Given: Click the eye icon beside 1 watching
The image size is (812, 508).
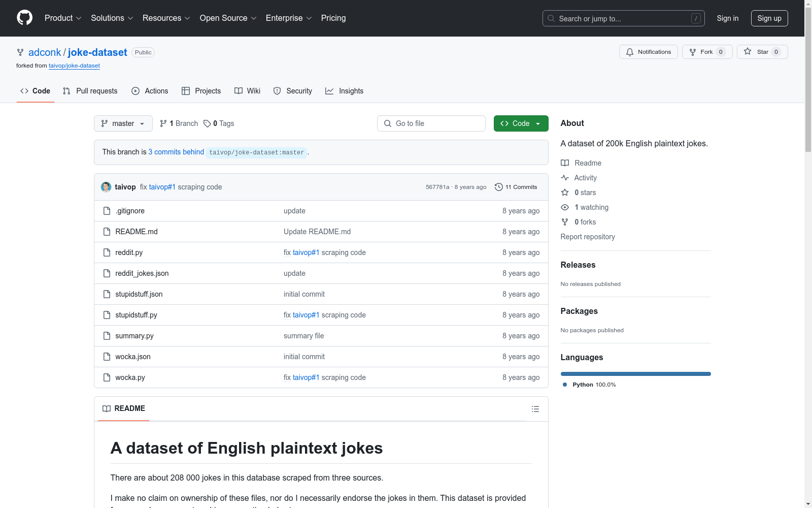Looking at the screenshot, I should [x=565, y=207].
